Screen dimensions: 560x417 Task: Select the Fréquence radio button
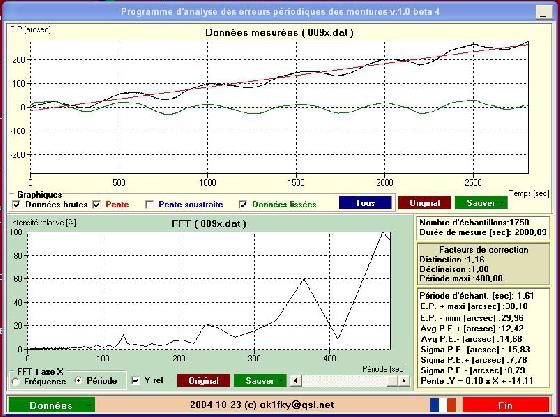15,382
